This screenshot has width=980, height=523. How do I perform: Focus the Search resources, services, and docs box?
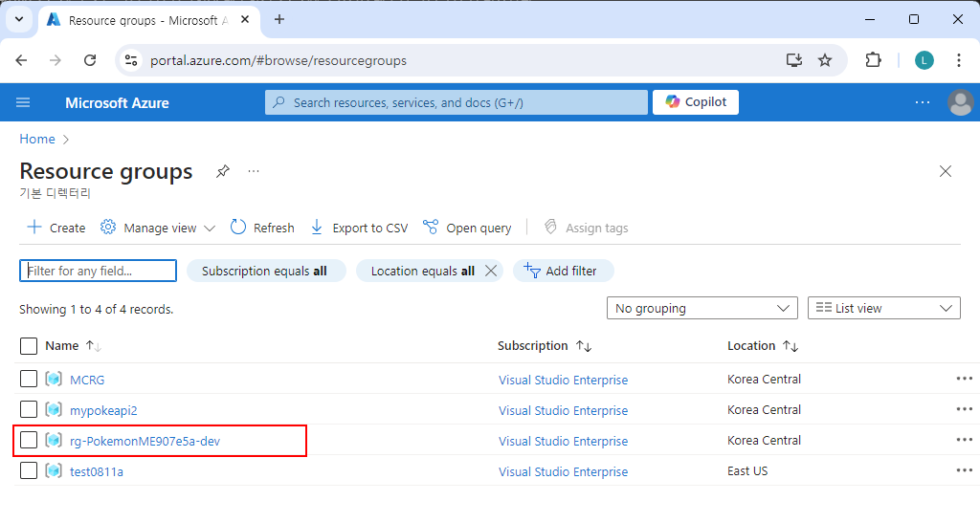tap(457, 102)
